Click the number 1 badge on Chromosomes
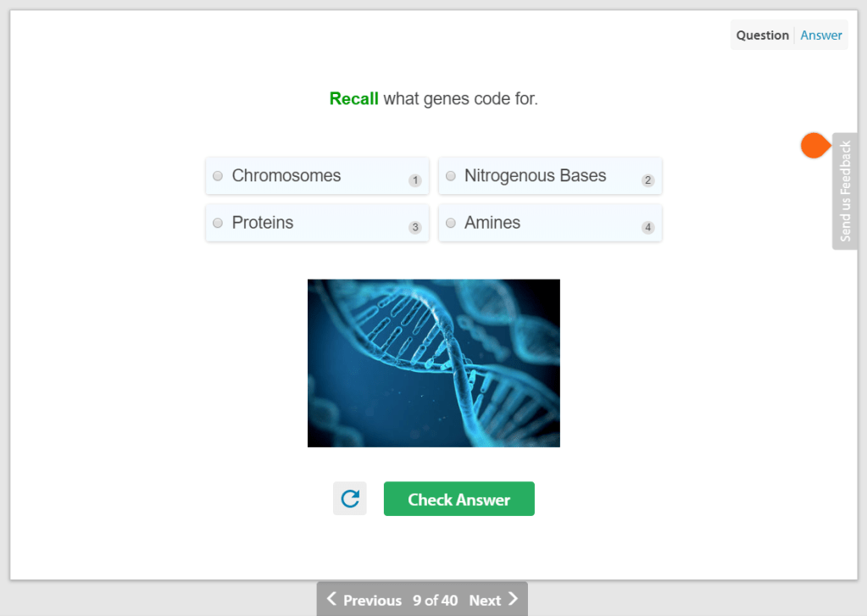 (415, 180)
